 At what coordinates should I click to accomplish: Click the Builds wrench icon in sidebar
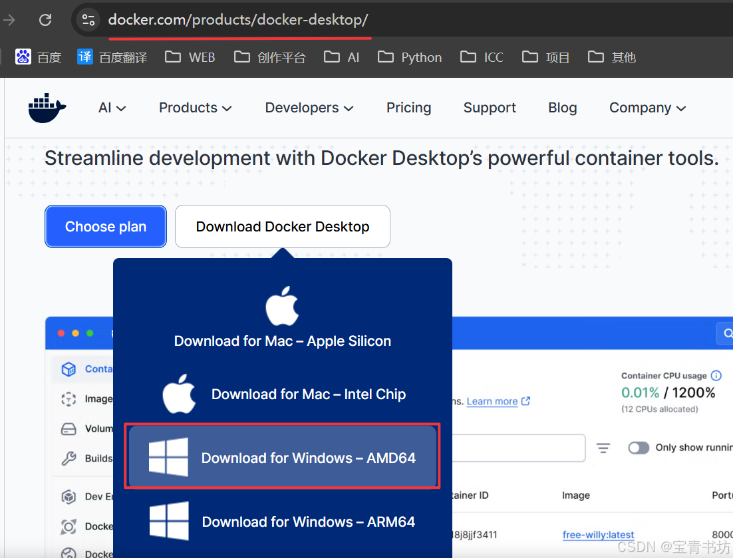click(69, 458)
